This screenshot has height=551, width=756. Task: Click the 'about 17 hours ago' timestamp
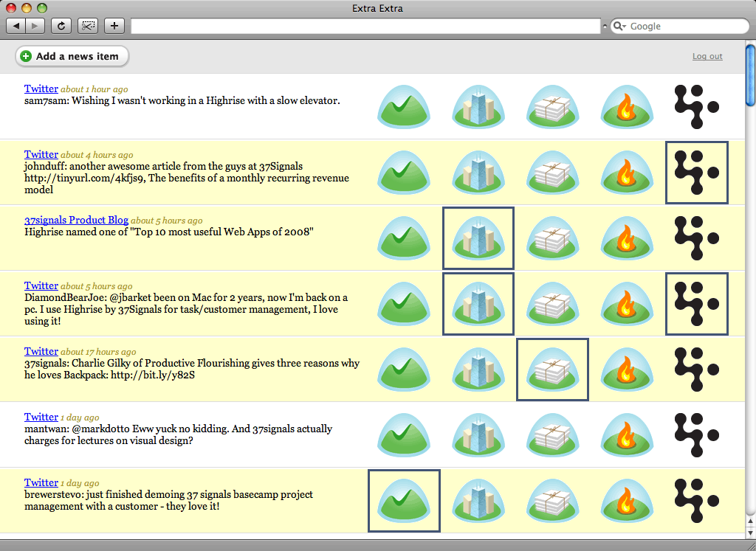click(x=98, y=352)
